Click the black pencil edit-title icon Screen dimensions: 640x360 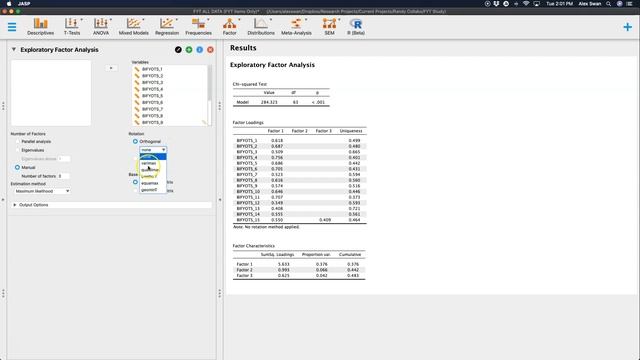click(x=178, y=50)
